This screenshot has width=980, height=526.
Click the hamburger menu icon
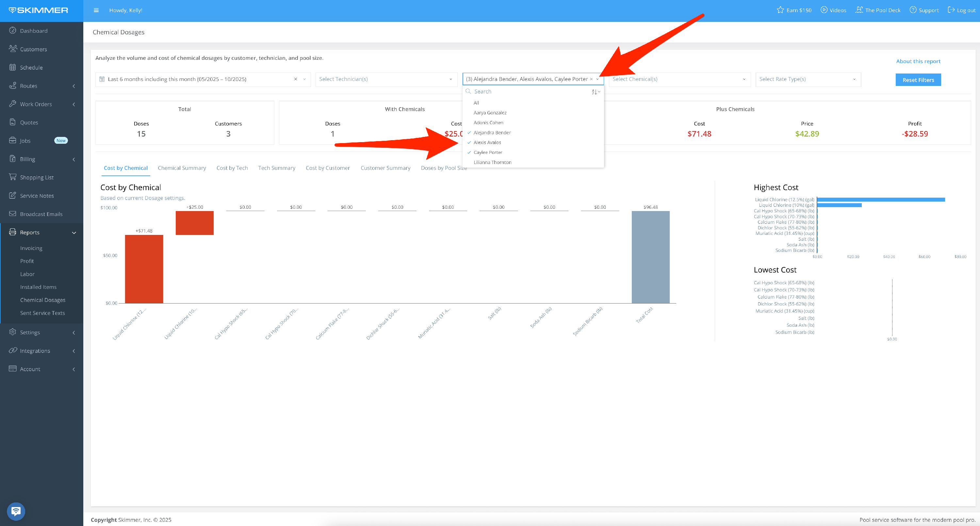pos(96,10)
